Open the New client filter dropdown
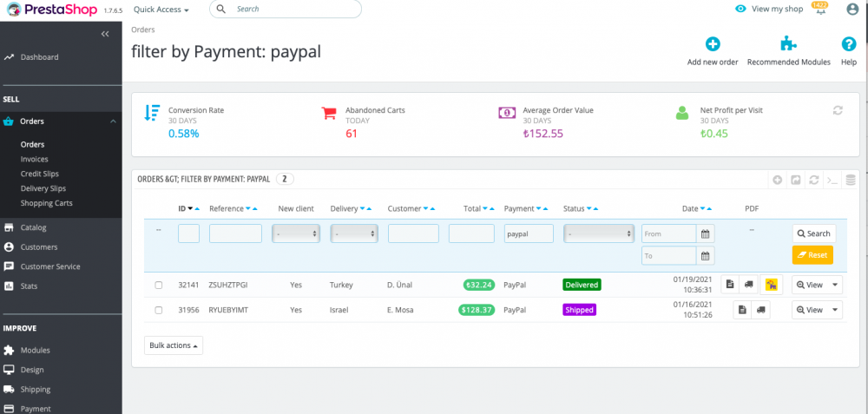 coord(296,233)
